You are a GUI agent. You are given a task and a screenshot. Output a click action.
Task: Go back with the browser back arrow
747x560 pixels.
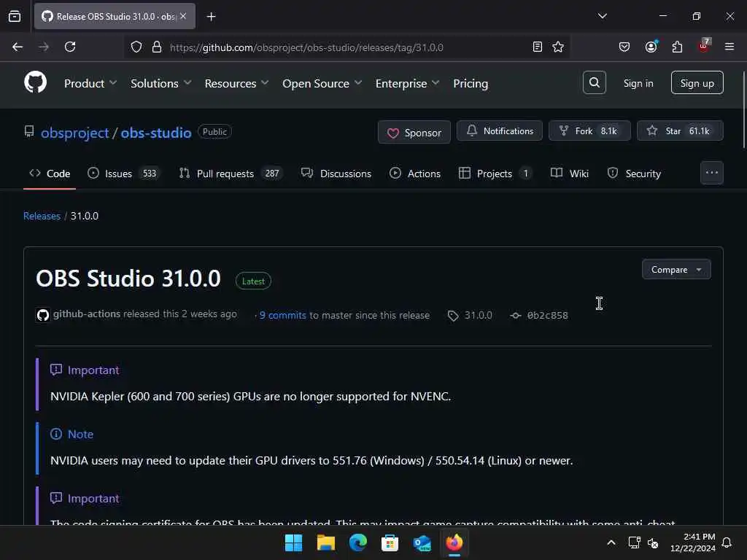tap(18, 47)
